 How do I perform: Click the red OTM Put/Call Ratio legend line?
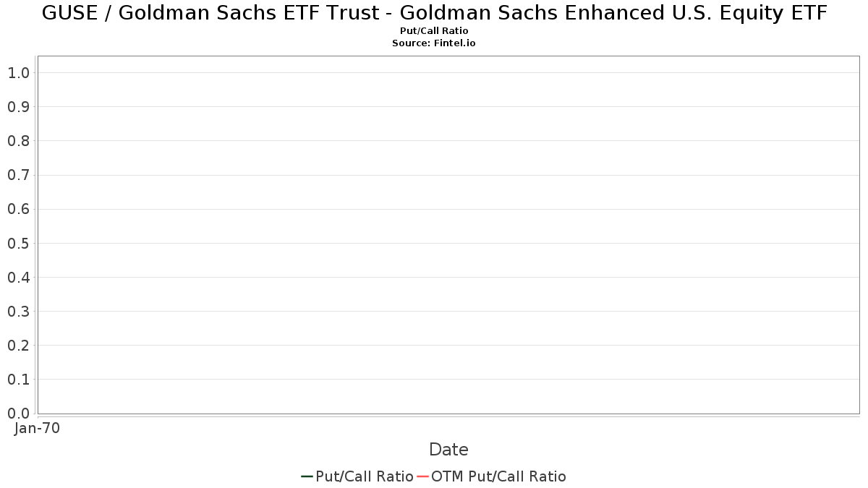[x=423, y=476]
